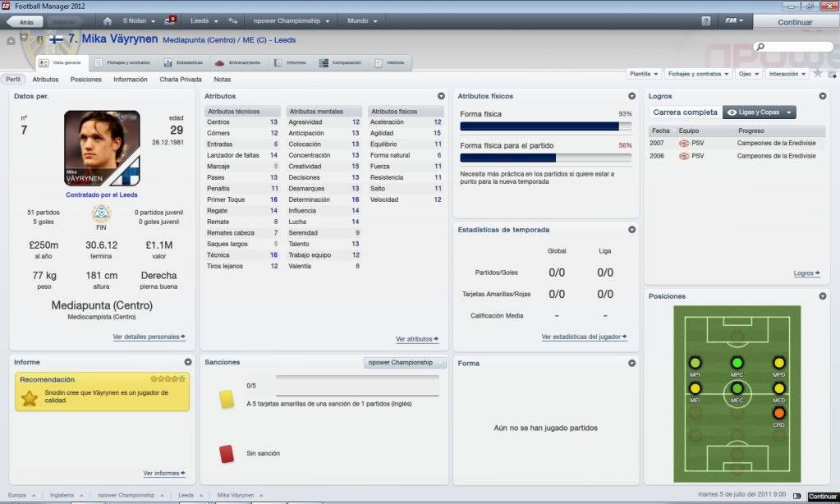This screenshot has width=840, height=504.
Task: Open Ver informes link
Action: (164, 473)
